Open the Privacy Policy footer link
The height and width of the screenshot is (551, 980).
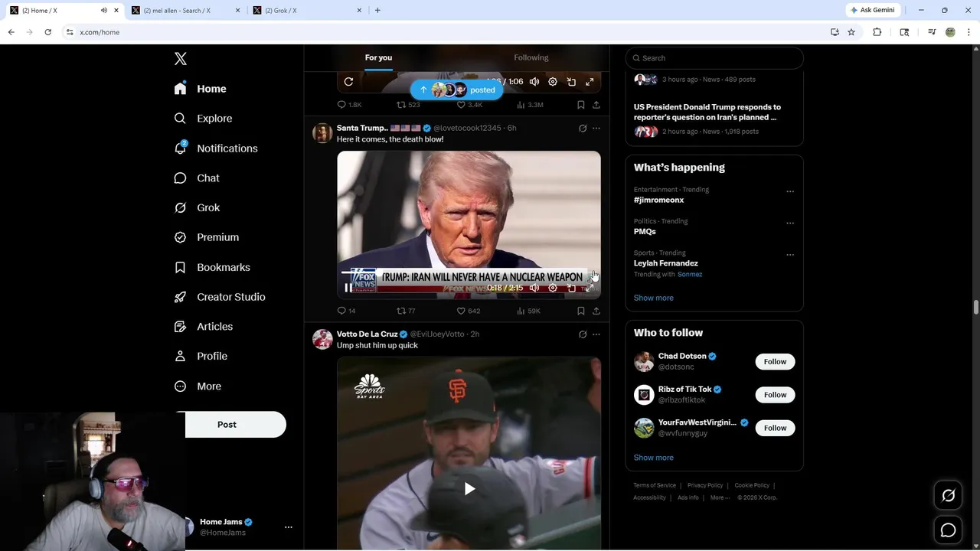(705, 485)
